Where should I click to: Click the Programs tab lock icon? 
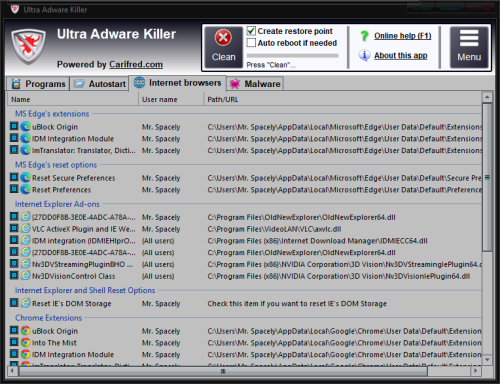pyautogui.click(x=16, y=83)
